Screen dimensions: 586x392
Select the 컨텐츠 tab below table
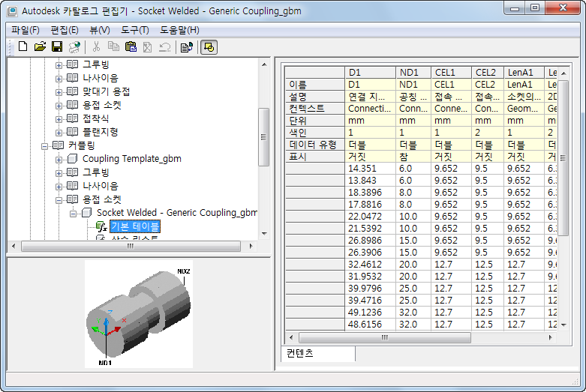click(x=318, y=353)
